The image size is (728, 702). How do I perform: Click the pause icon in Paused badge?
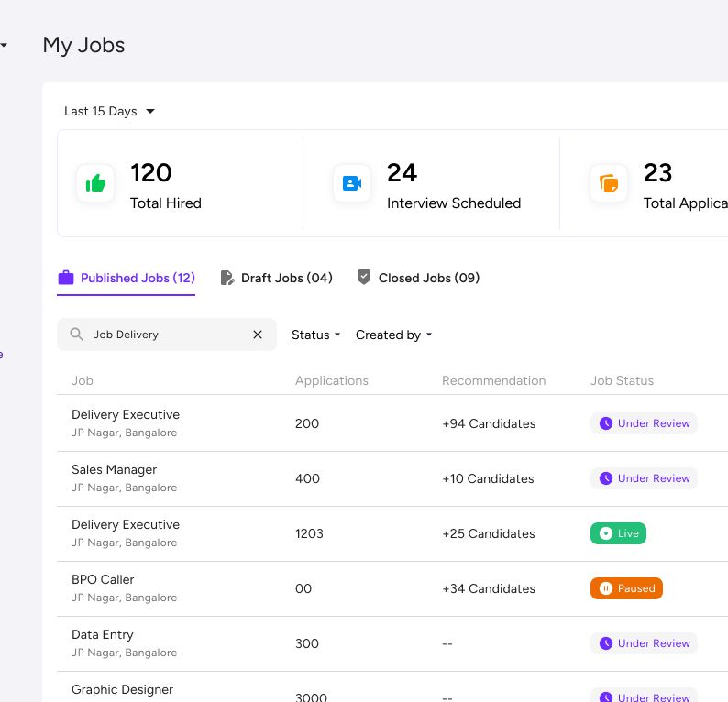coord(605,588)
